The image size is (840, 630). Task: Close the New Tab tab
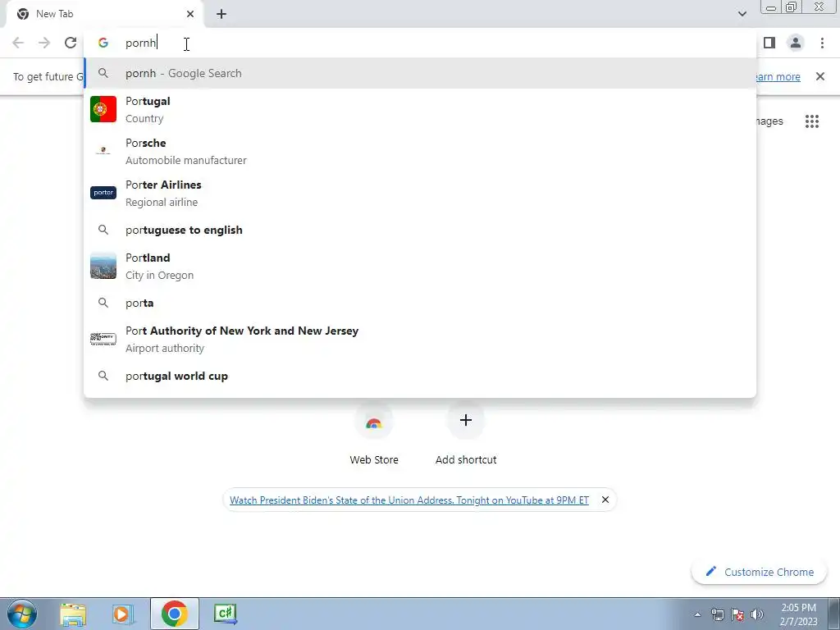190,14
